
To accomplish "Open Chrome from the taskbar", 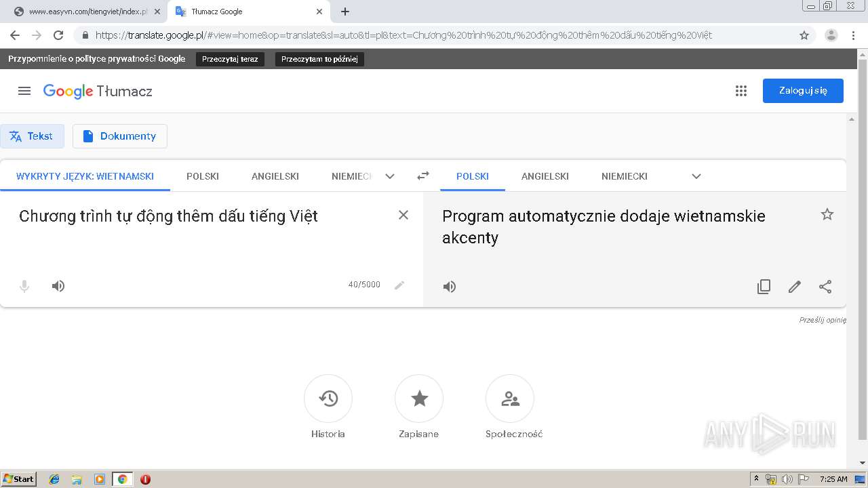I will coord(122,479).
